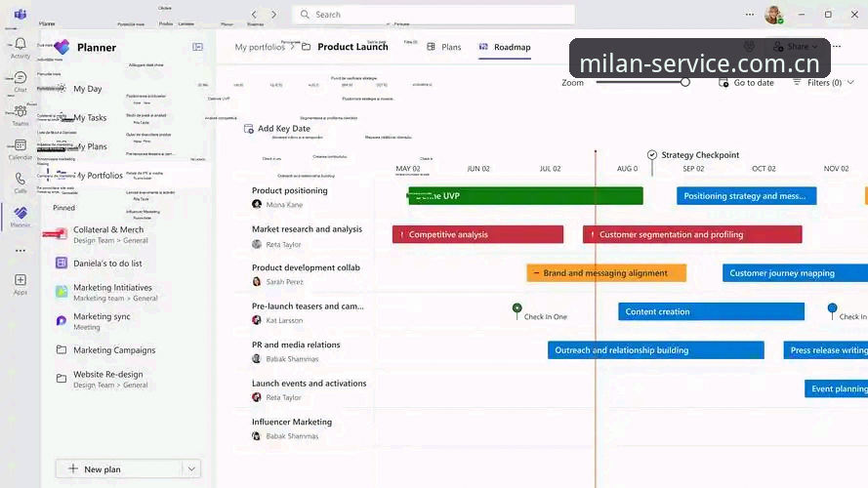This screenshot has height=488, width=868.
Task: Select Product development collab row
Action: 306,267
